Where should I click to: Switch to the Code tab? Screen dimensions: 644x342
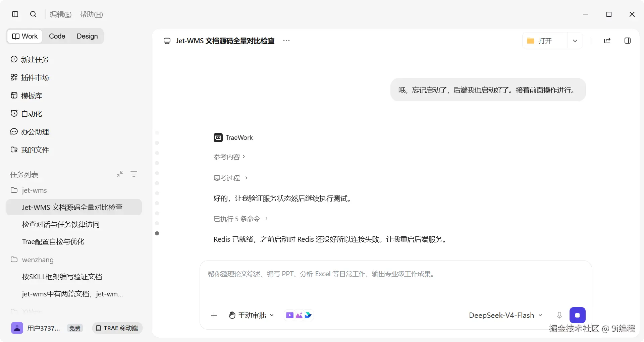pyautogui.click(x=57, y=36)
